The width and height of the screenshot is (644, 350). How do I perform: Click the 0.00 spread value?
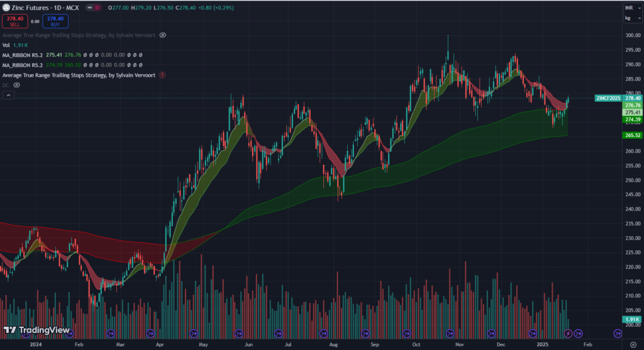coord(35,21)
